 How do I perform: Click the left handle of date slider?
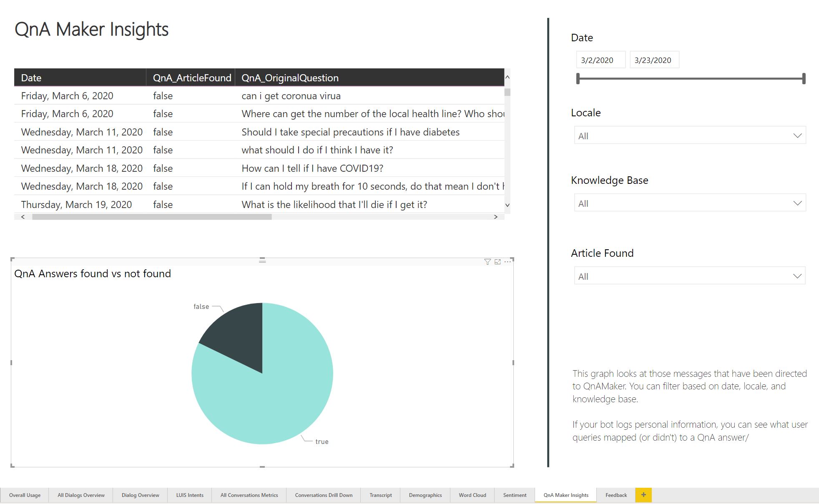578,78
